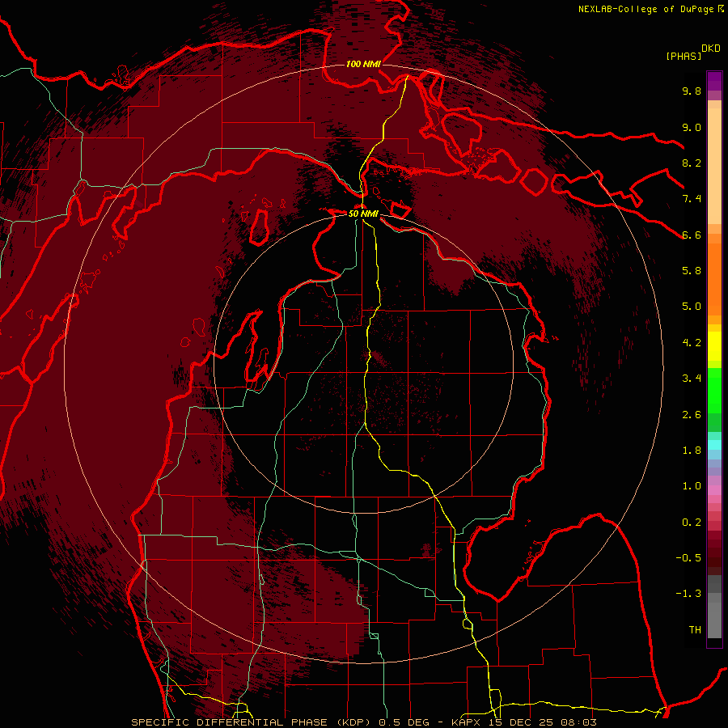This screenshot has width=728, height=728.
Task: Click the cyan segment of the color bar
Action: coord(714,445)
